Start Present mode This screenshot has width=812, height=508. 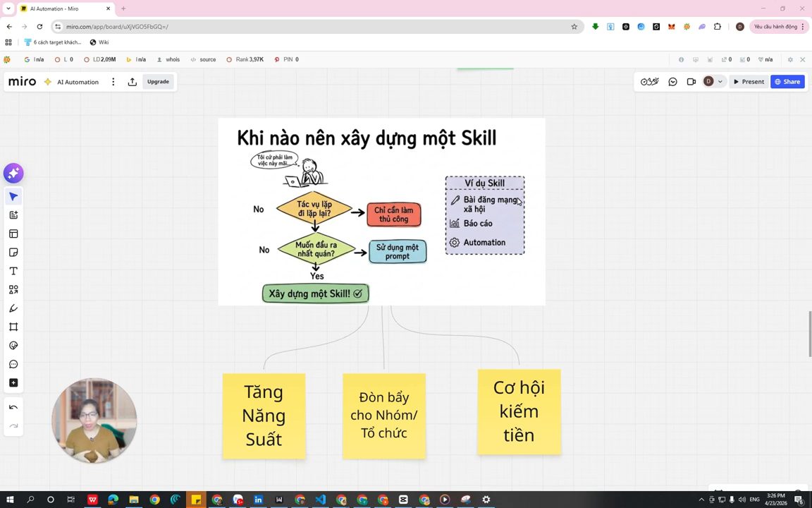pyautogui.click(x=749, y=82)
